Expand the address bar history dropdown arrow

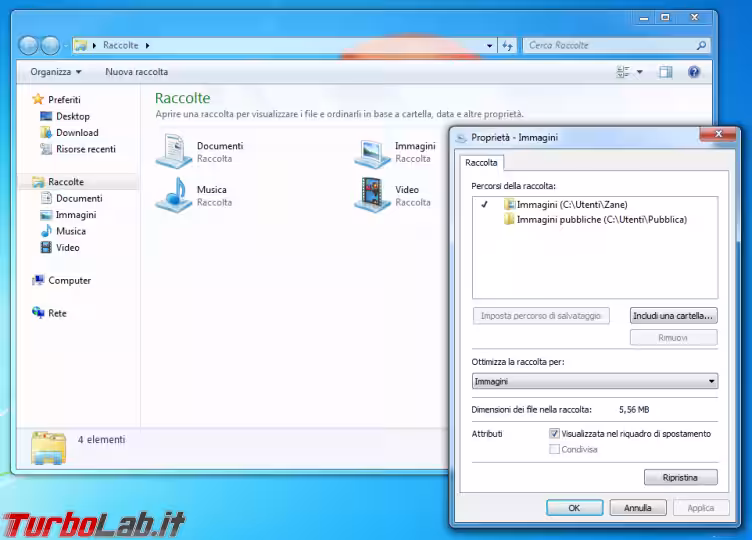(490, 46)
